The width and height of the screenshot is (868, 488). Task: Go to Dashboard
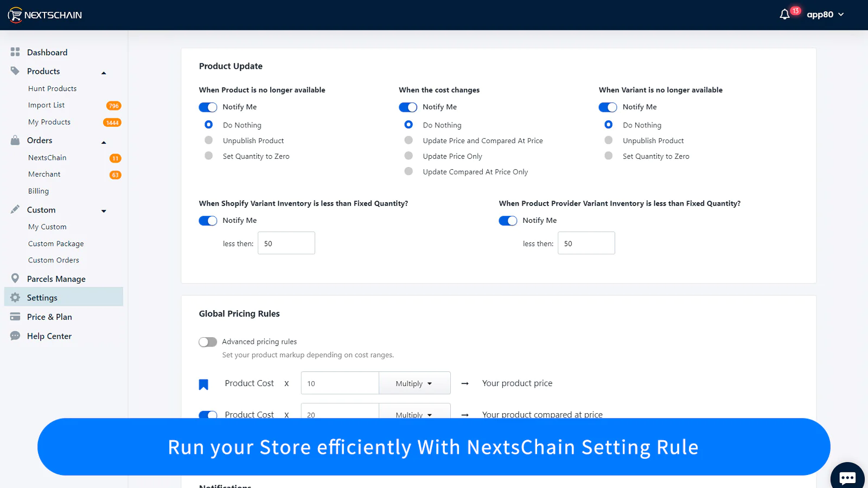[47, 52]
